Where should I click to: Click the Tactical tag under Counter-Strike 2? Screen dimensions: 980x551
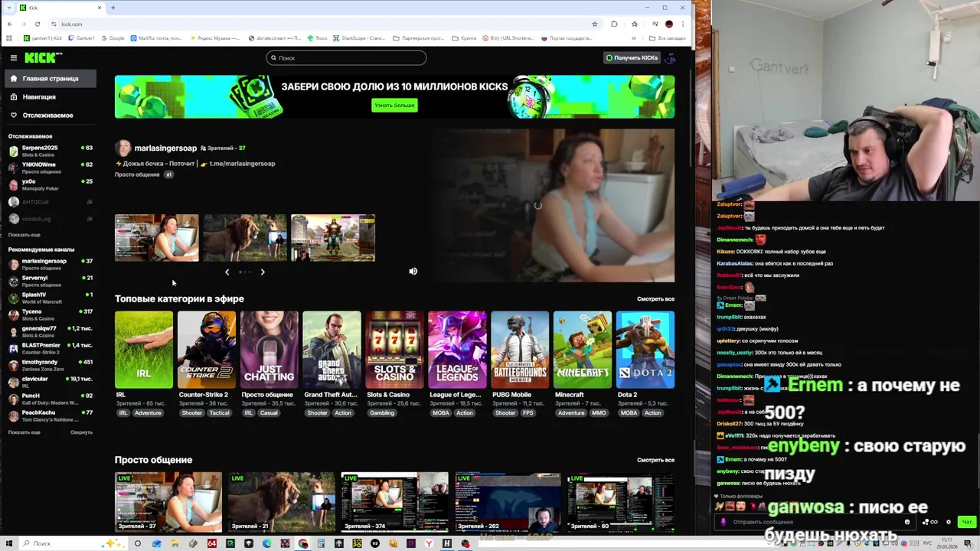[220, 413]
